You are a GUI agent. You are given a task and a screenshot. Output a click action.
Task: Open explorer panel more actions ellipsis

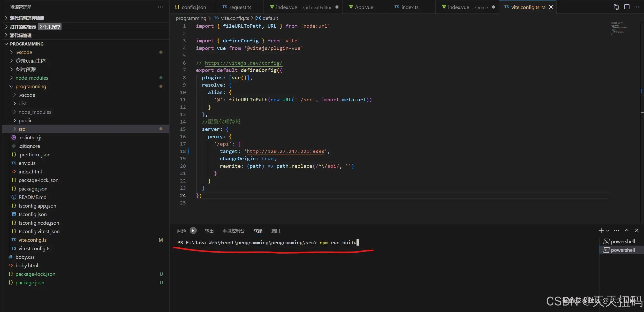(160, 7)
